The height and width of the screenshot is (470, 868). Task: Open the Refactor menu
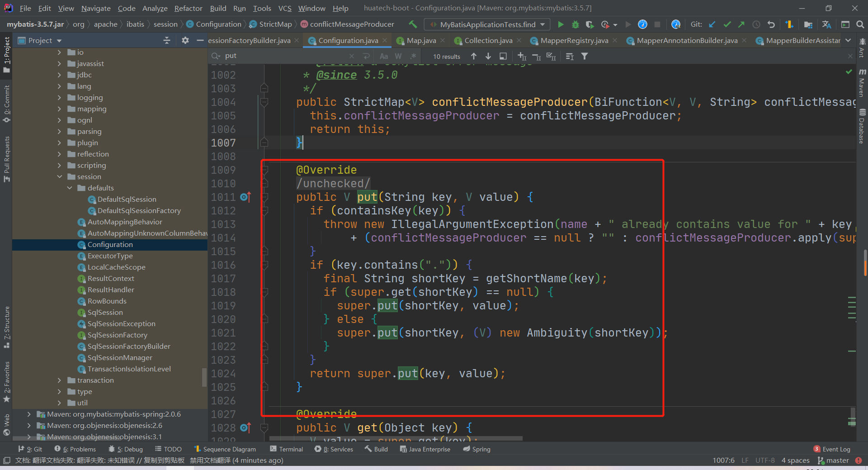point(188,8)
